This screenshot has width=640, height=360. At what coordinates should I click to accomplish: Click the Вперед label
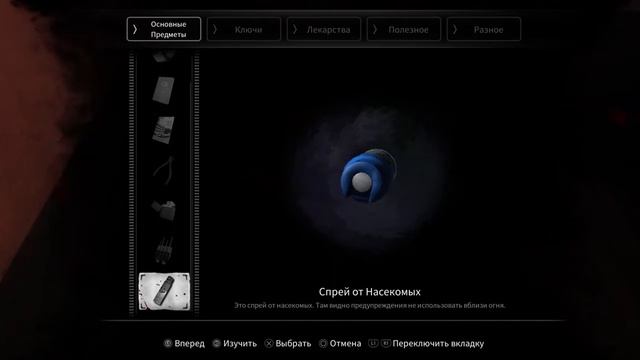coord(189,344)
